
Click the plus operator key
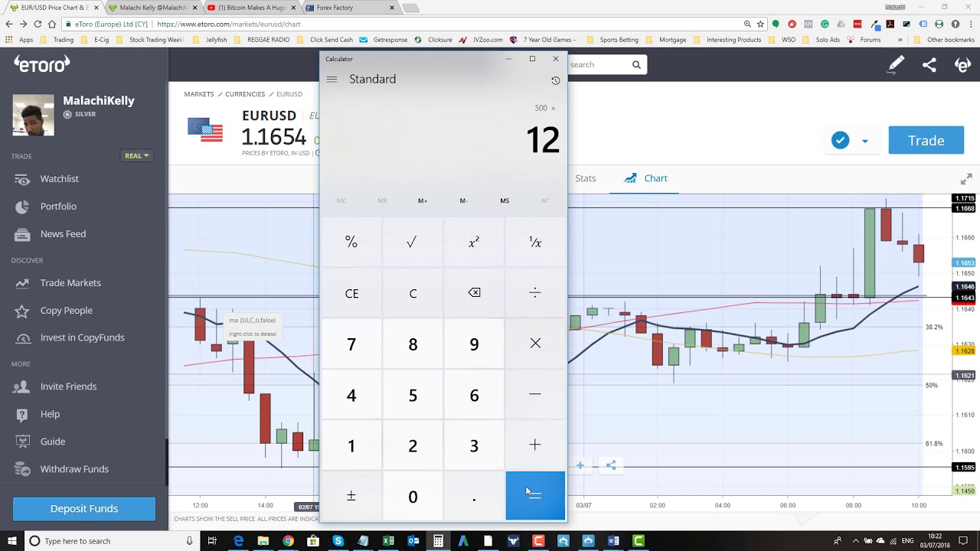(x=535, y=445)
